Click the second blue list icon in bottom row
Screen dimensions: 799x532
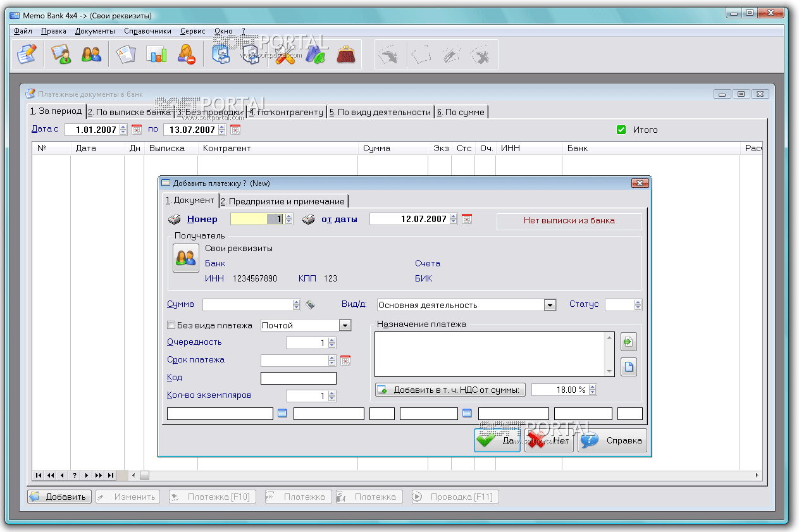(x=468, y=414)
